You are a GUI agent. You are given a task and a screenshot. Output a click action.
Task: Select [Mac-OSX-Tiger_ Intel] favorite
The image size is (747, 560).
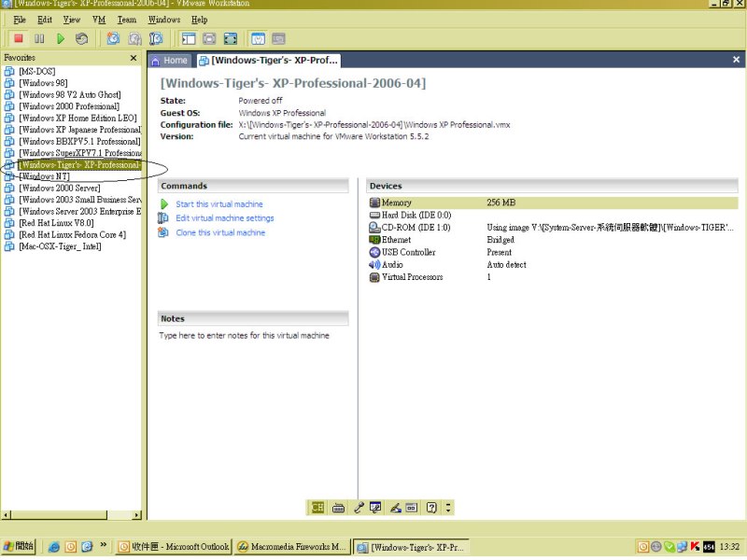pyautogui.click(x=60, y=246)
